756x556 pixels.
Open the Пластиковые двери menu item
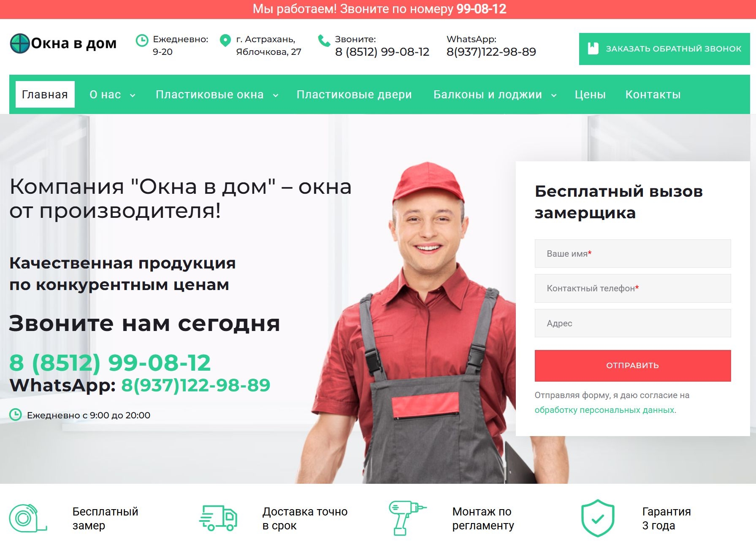pos(354,95)
